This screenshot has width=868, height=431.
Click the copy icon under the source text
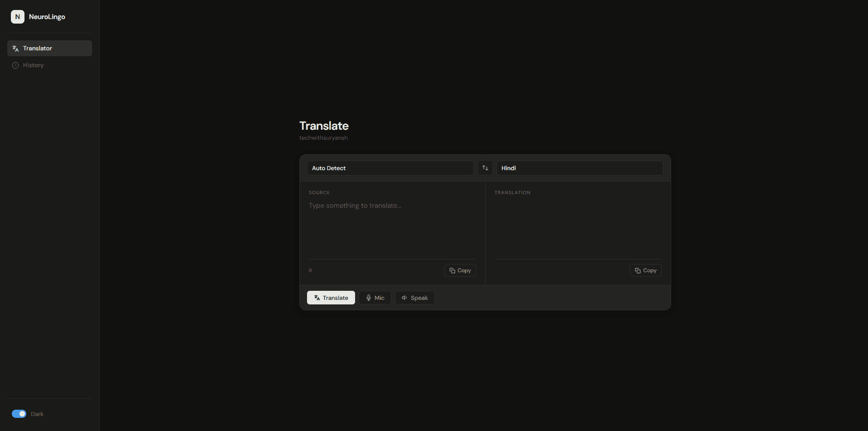(x=452, y=271)
